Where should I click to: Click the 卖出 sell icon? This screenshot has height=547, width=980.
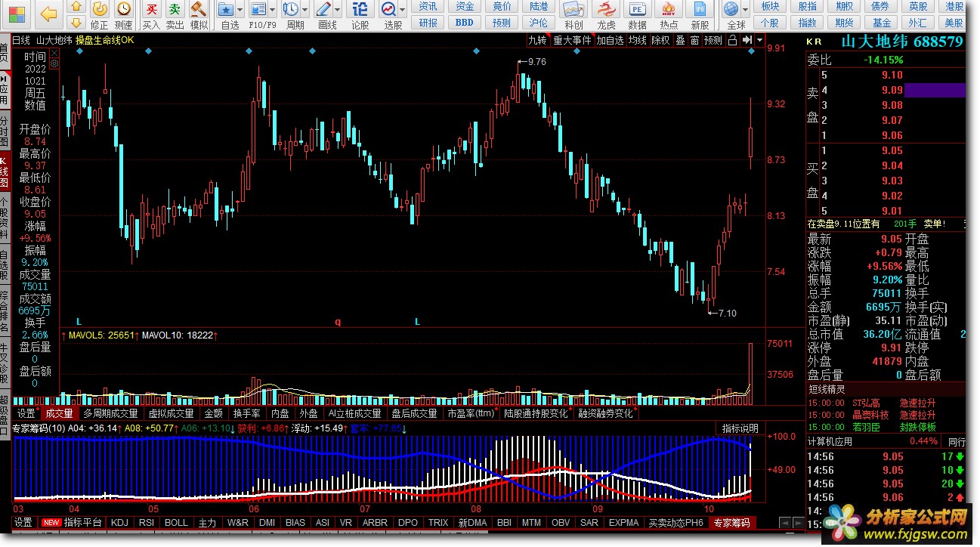pos(175,10)
